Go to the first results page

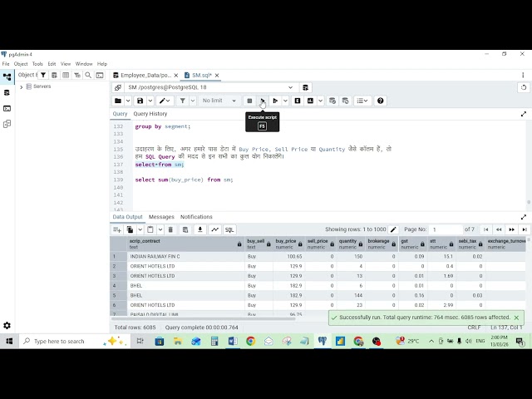485,229
